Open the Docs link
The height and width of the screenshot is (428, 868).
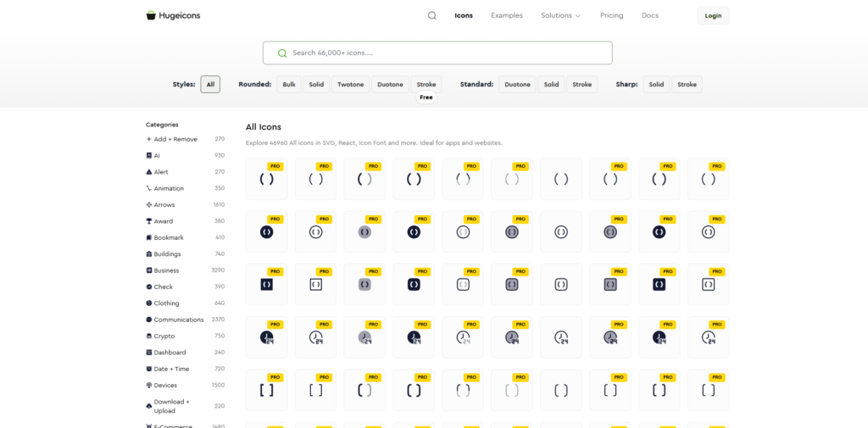click(650, 15)
